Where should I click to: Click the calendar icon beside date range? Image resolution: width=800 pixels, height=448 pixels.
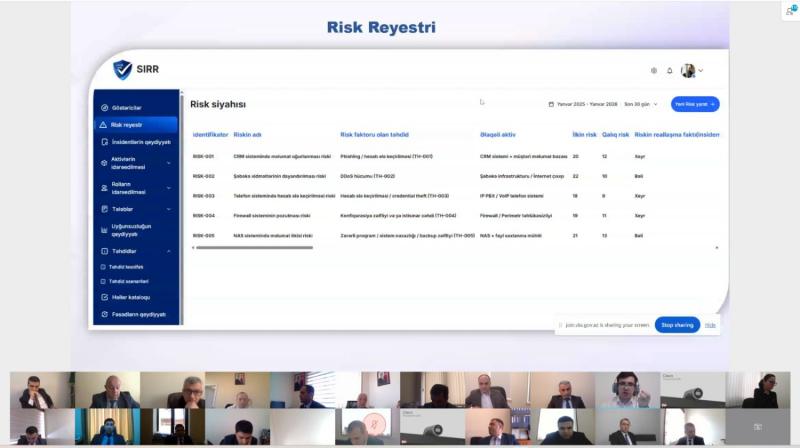click(551, 104)
